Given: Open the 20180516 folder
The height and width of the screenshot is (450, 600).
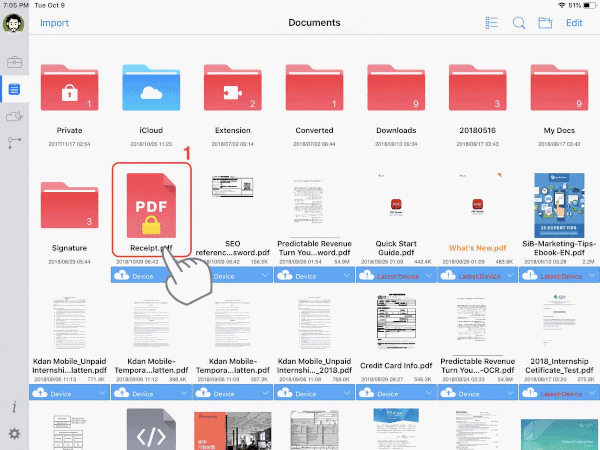Looking at the screenshot, I should [x=478, y=88].
